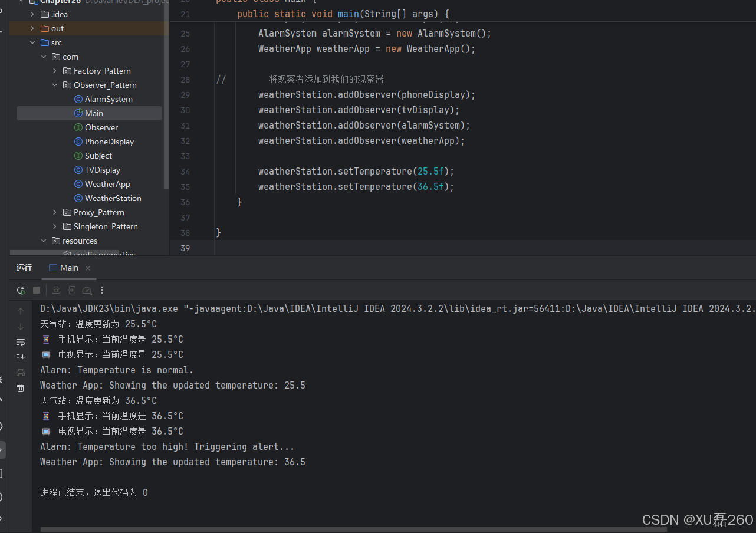
Task: Click the exit-arrow icon in run toolbar
Action: [x=71, y=290]
